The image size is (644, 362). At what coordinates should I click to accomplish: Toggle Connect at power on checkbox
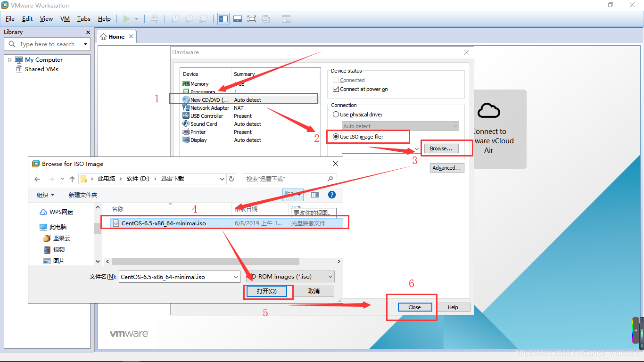coord(336,89)
